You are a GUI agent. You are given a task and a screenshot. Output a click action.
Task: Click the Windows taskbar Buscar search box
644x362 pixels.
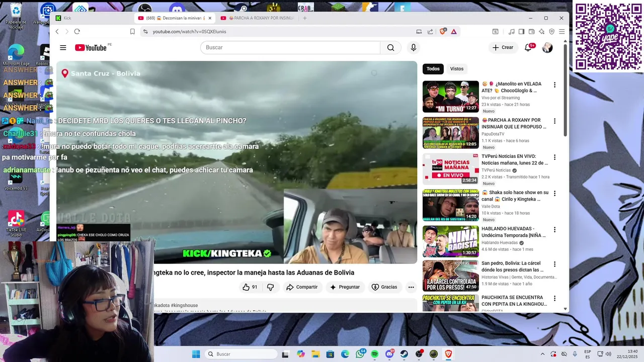point(241,354)
